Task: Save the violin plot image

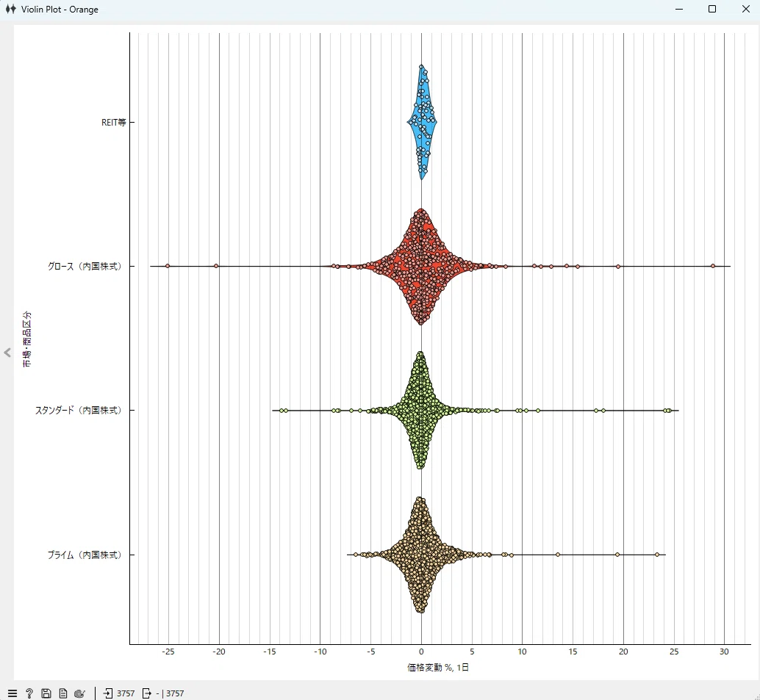Action: [x=46, y=693]
